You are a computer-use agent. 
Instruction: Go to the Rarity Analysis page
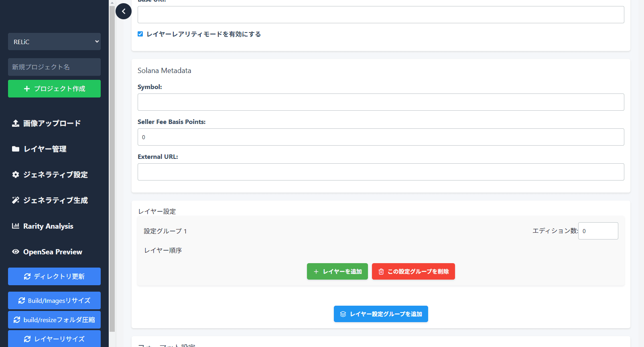pyautogui.click(x=48, y=226)
